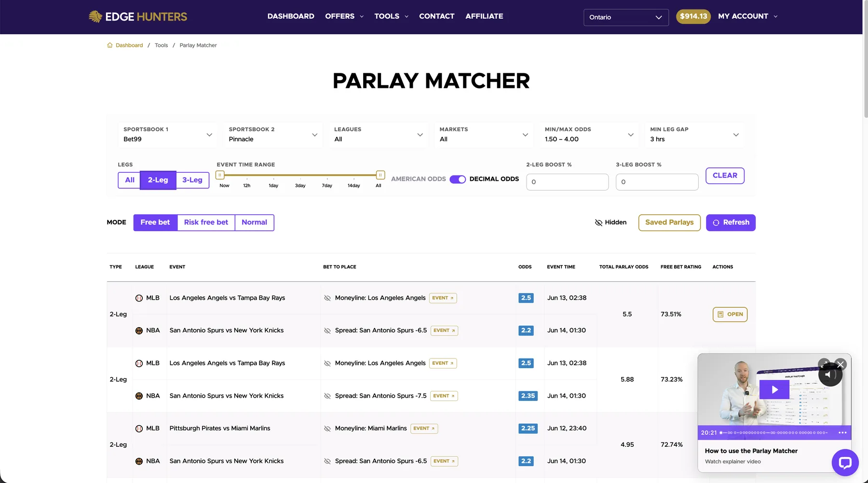
Task: Open the Min Leg Gap dropdown
Action: [694, 135]
